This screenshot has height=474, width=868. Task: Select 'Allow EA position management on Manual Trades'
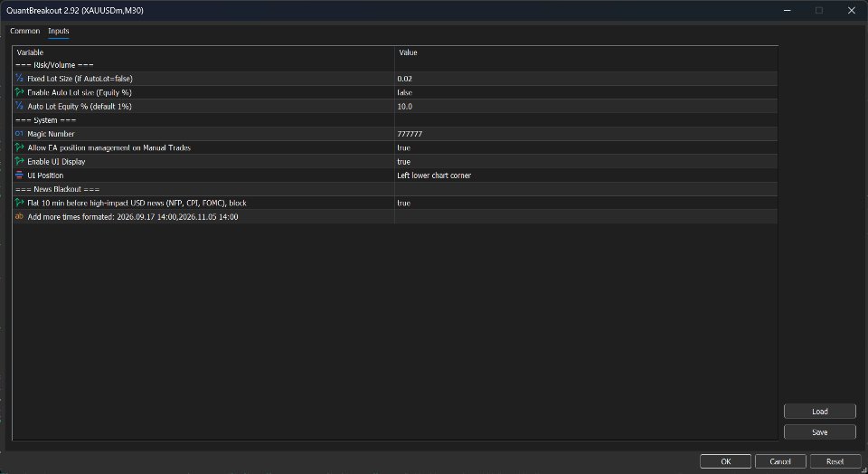pos(108,147)
